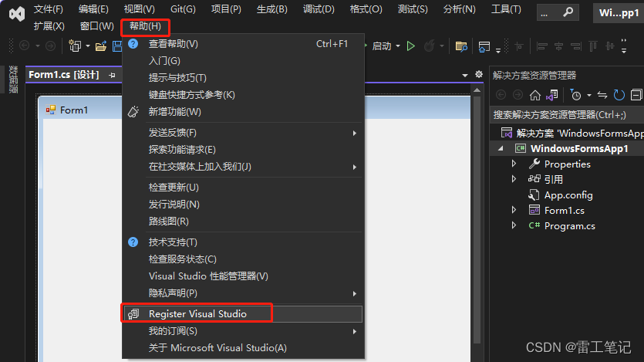This screenshot has width=644, height=362.
Task: Open the 我的订阅(S) submenu
Action: pyautogui.click(x=243, y=331)
